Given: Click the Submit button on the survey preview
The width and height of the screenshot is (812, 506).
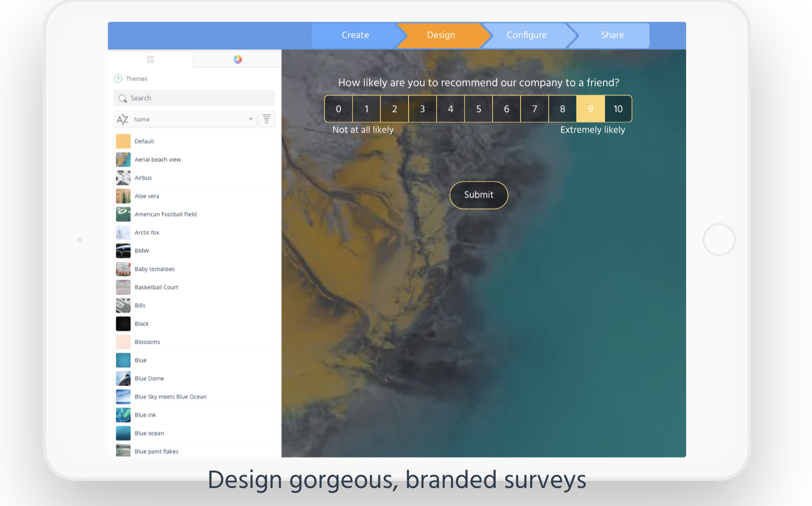Looking at the screenshot, I should point(478,195).
